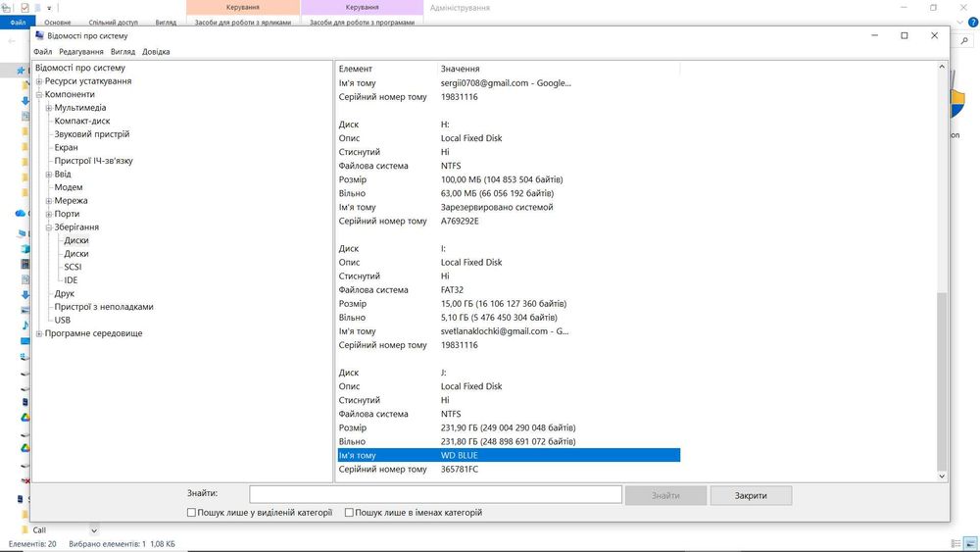The width and height of the screenshot is (980, 552).
Task: Click the 63,00 МБ free space value
Action: pos(497,194)
